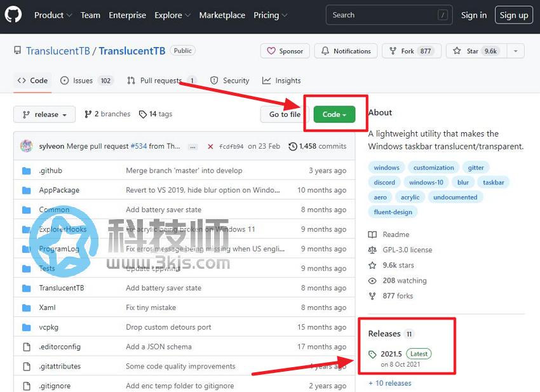This screenshot has height=392, width=540.
Task: Click the .gitattributes file icon
Action: [x=27, y=367]
